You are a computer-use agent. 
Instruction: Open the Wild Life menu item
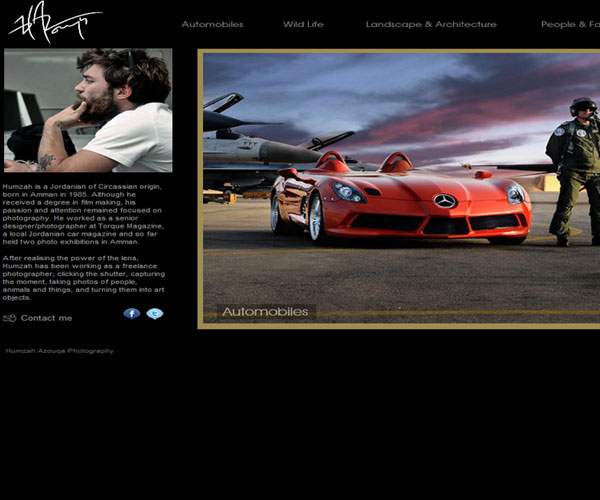pyautogui.click(x=303, y=24)
